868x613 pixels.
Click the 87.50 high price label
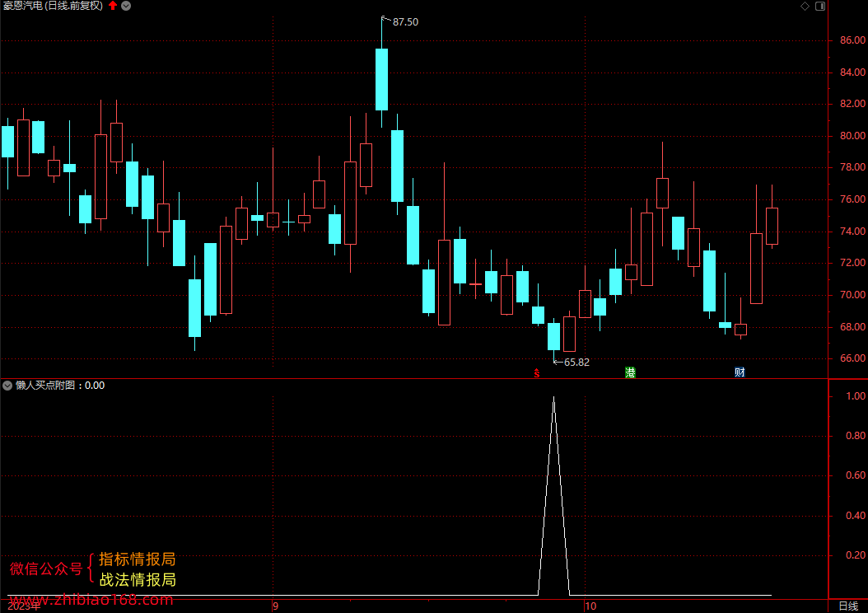[x=405, y=22]
